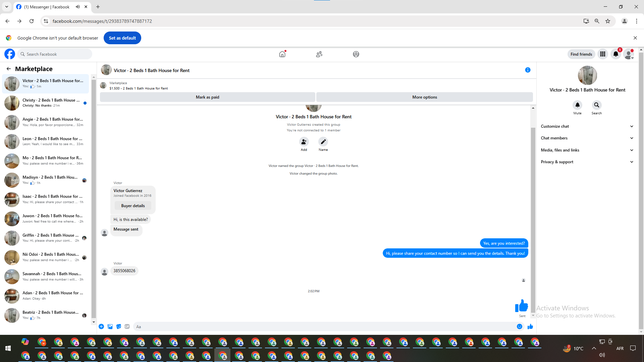Image resolution: width=644 pixels, height=362 pixels.
Task: Open Chrome three-dot menu
Action: (637, 21)
